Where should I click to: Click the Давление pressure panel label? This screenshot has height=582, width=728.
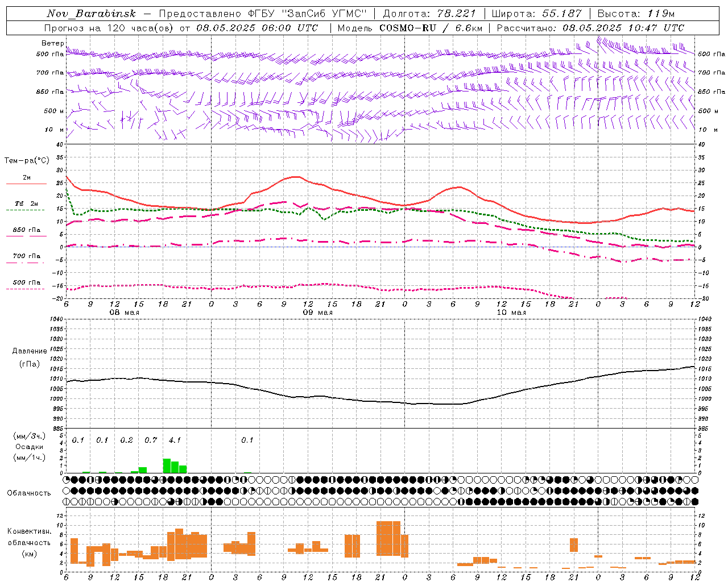click(x=28, y=351)
